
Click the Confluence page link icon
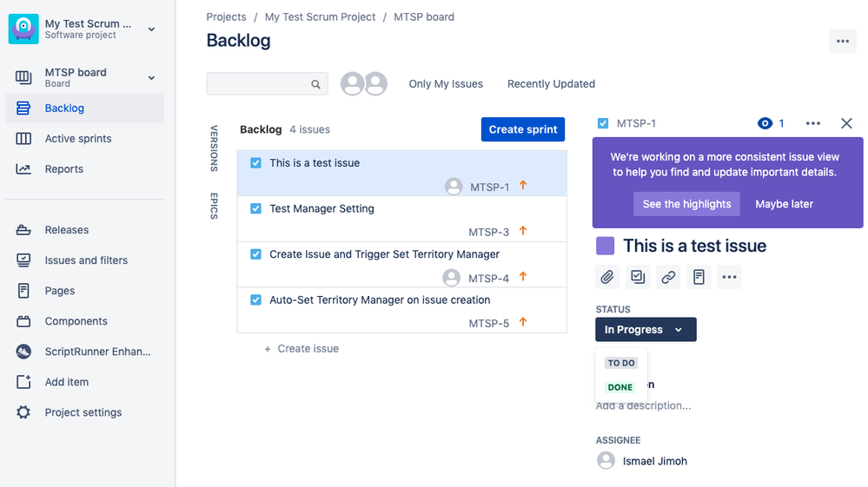pos(699,277)
